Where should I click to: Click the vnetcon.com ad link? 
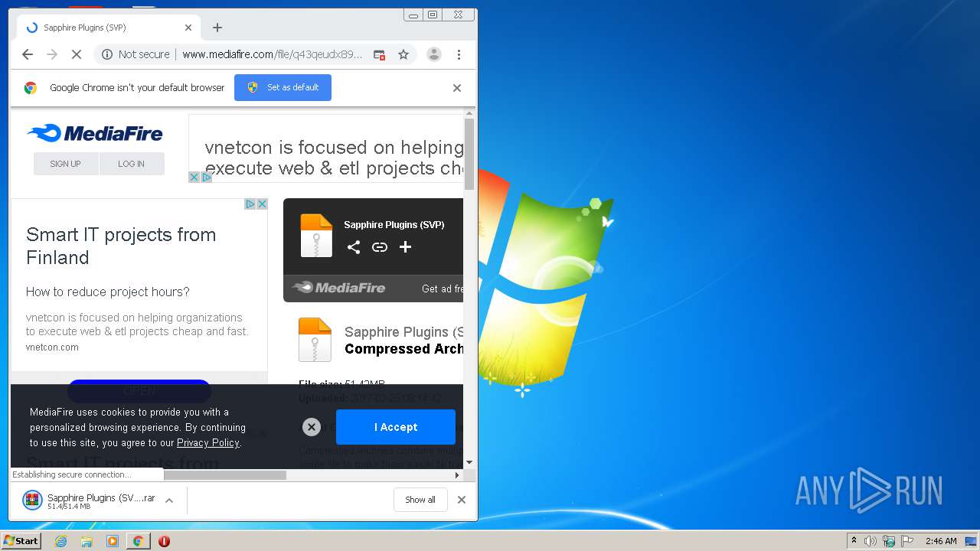point(52,347)
